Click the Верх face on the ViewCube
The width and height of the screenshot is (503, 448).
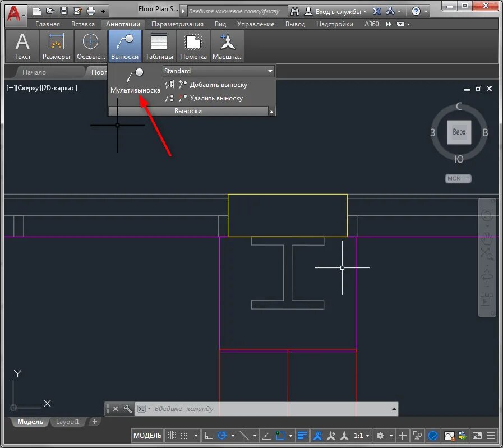point(459,132)
